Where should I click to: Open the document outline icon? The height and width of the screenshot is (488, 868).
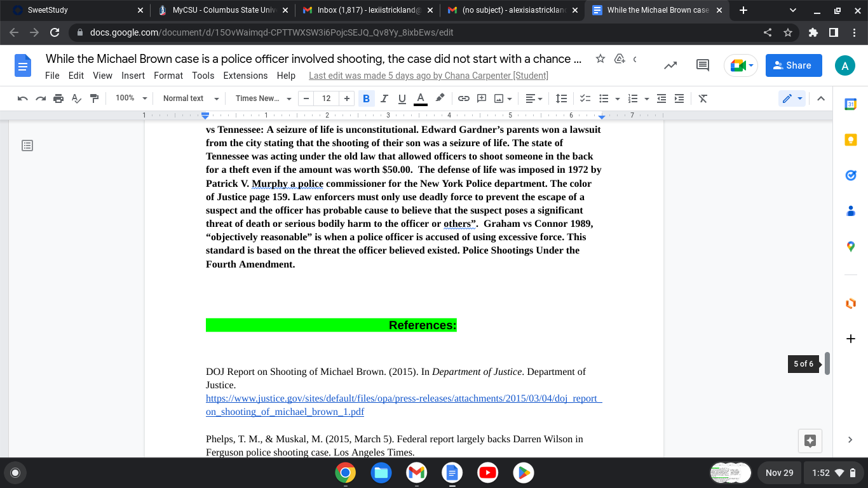(x=27, y=146)
